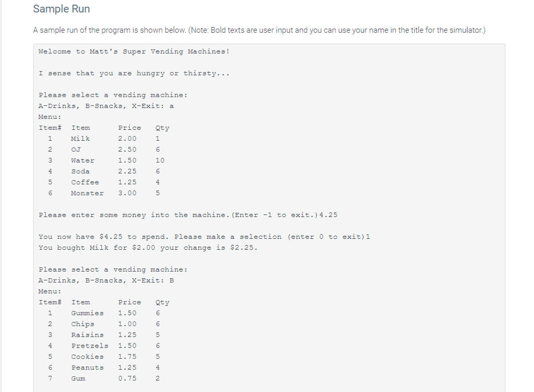Click the Cookies item name
This screenshot has height=392, width=534.
[x=87, y=357]
